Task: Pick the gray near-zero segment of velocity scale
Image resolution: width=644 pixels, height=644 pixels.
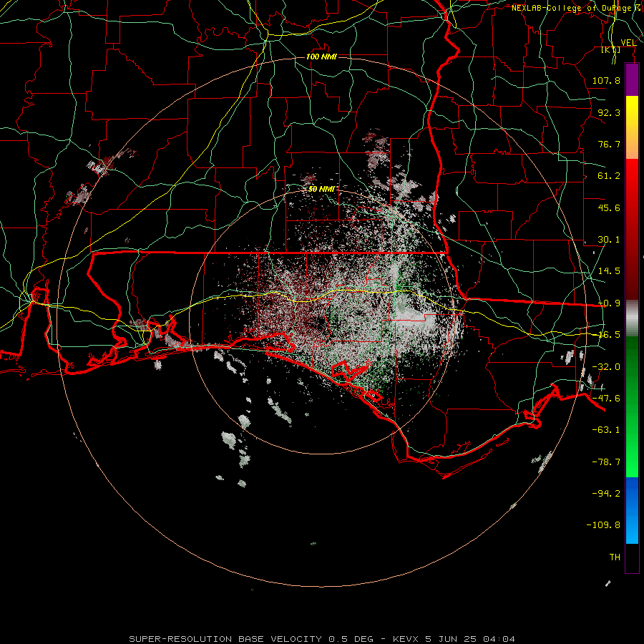Action: (x=632, y=318)
